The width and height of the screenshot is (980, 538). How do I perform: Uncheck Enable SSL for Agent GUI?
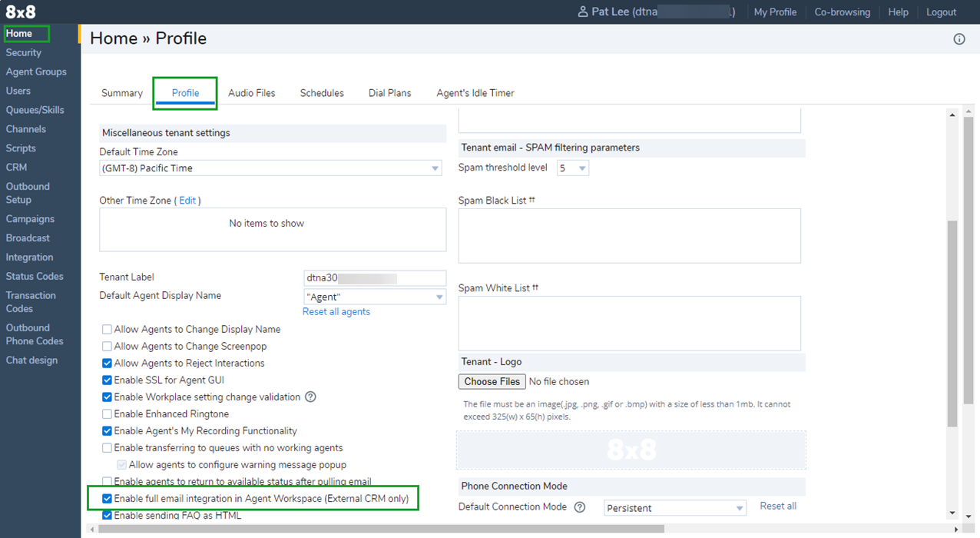tap(107, 380)
